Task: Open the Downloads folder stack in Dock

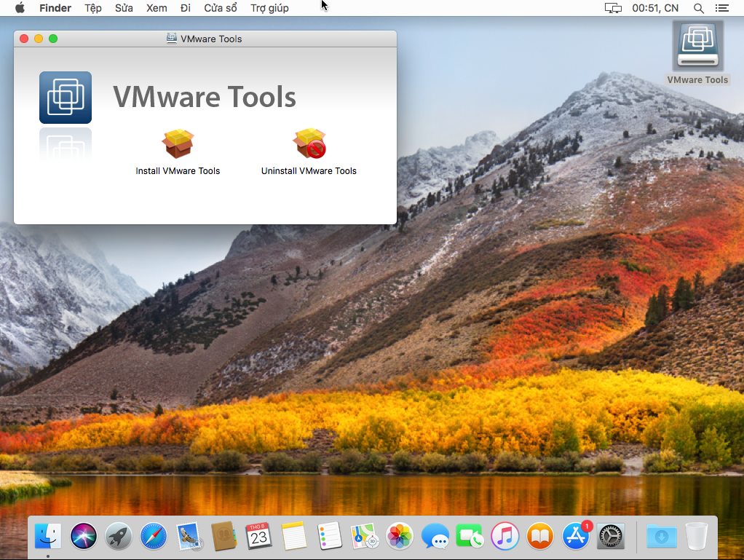Action: (x=662, y=536)
